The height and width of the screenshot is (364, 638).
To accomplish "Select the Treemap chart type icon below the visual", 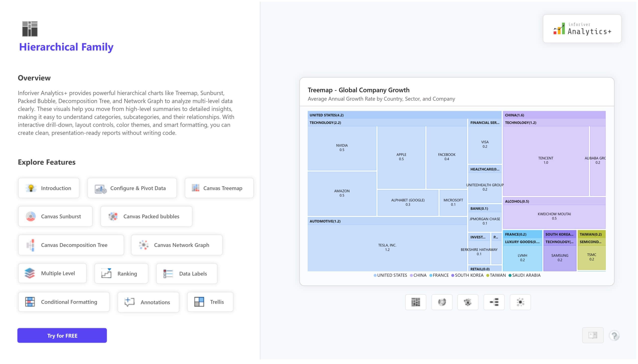I will click(416, 302).
